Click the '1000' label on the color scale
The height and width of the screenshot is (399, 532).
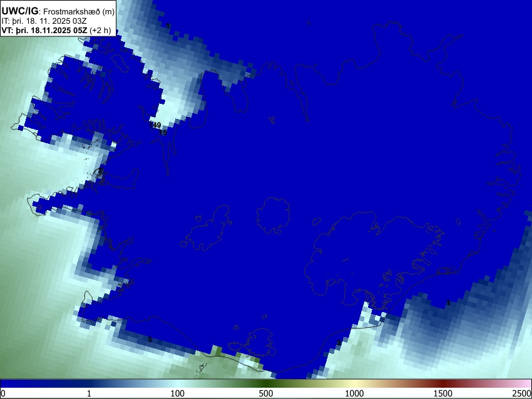click(354, 393)
